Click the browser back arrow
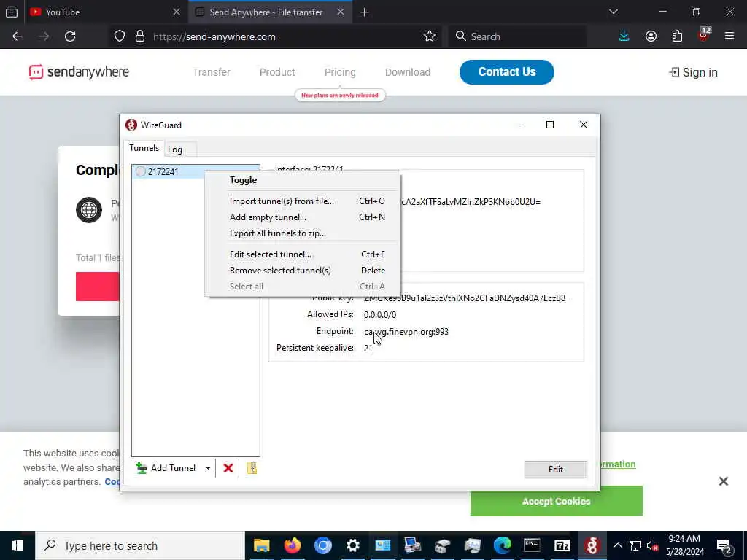This screenshot has width=747, height=560. point(18,36)
